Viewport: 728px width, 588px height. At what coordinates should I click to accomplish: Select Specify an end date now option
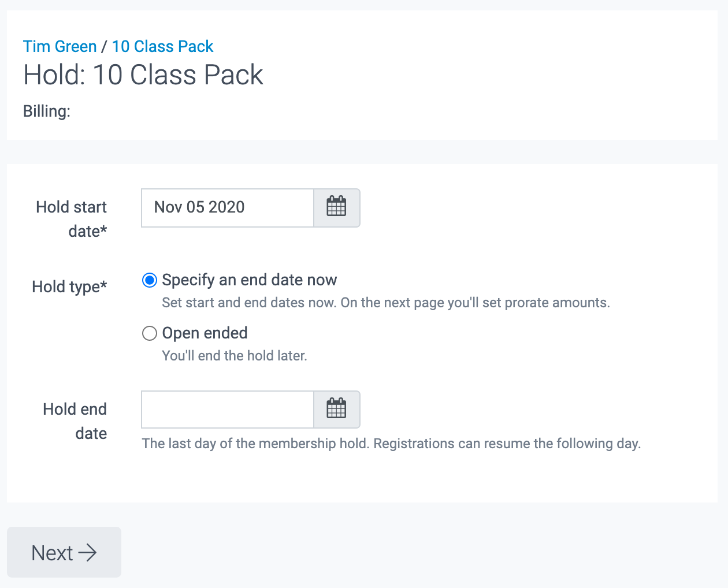click(x=149, y=280)
